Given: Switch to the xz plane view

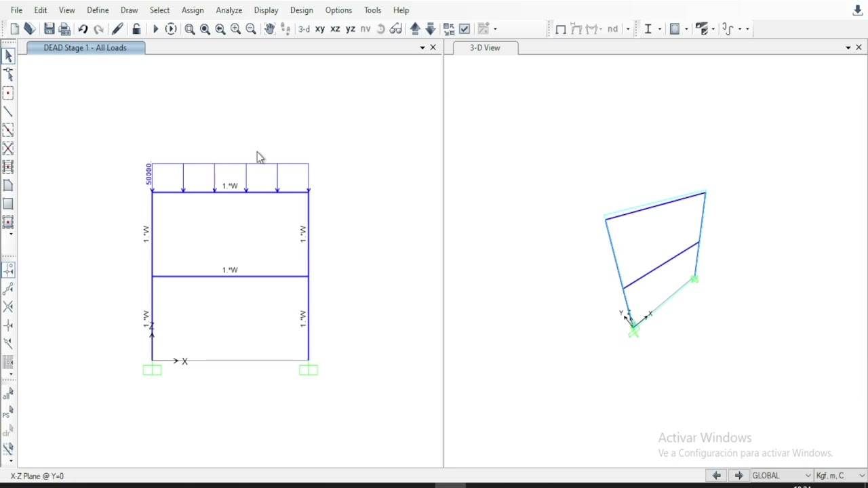Looking at the screenshot, I should click(x=335, y=28).
